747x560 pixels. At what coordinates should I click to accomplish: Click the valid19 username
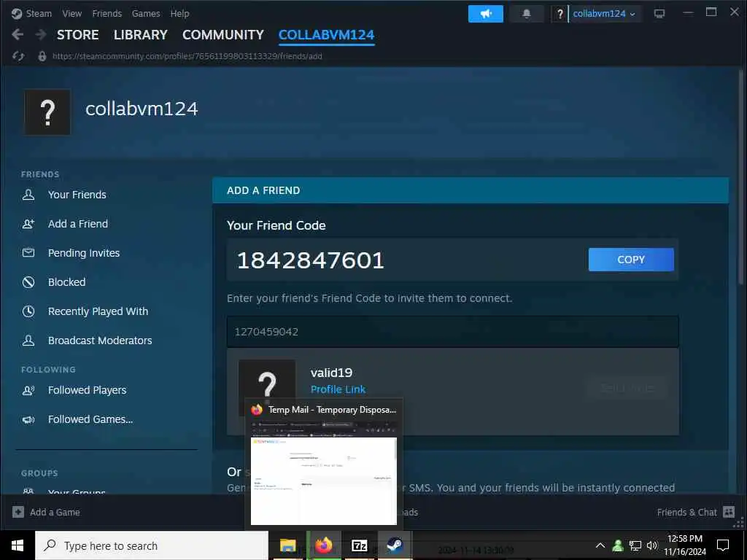click(332, 373)
